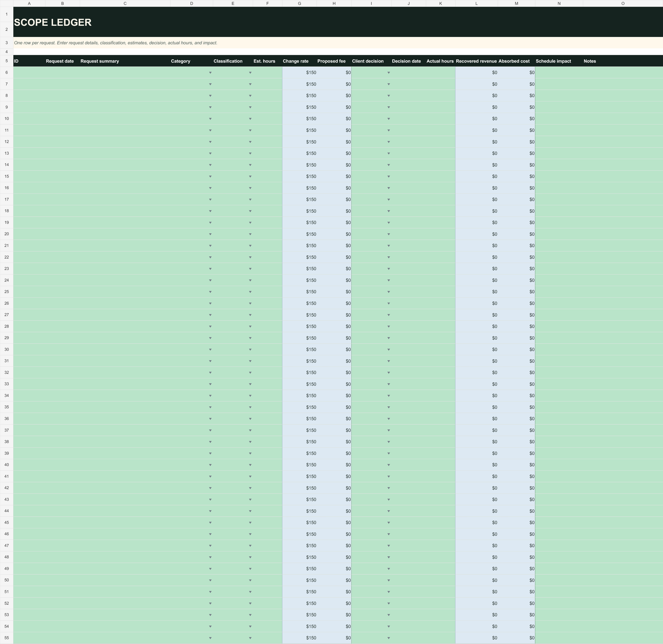The width and height of the screenshot is (663, 644).
Task: Open the Classification dropdown in row 55
Action: (250, 638)
